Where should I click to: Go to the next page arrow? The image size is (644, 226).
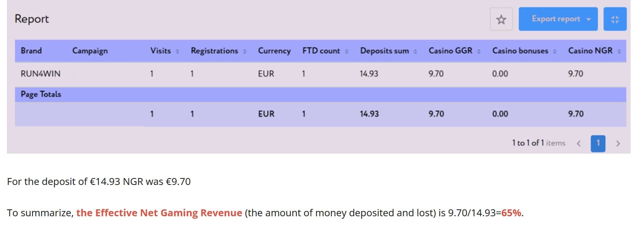point(618,143)
